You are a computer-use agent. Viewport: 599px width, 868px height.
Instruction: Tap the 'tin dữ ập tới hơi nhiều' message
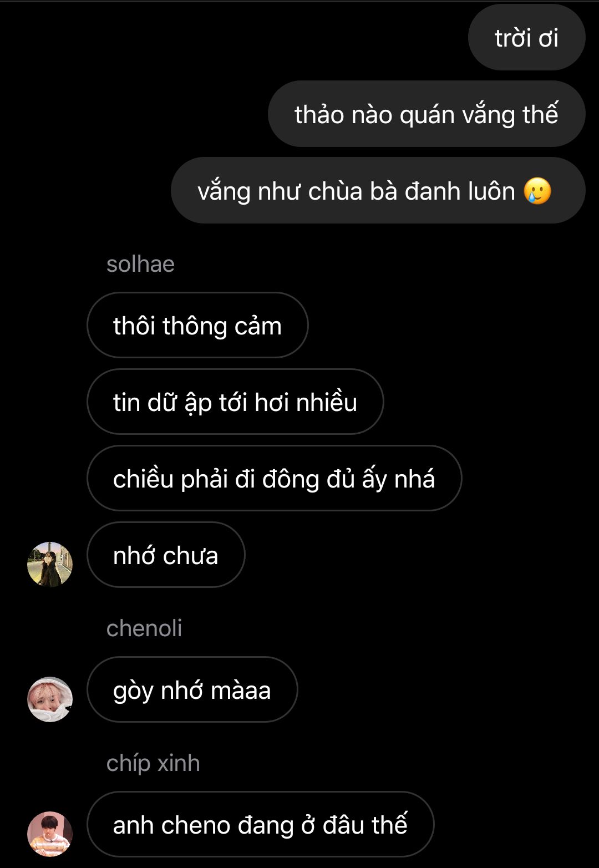point(235,402)
